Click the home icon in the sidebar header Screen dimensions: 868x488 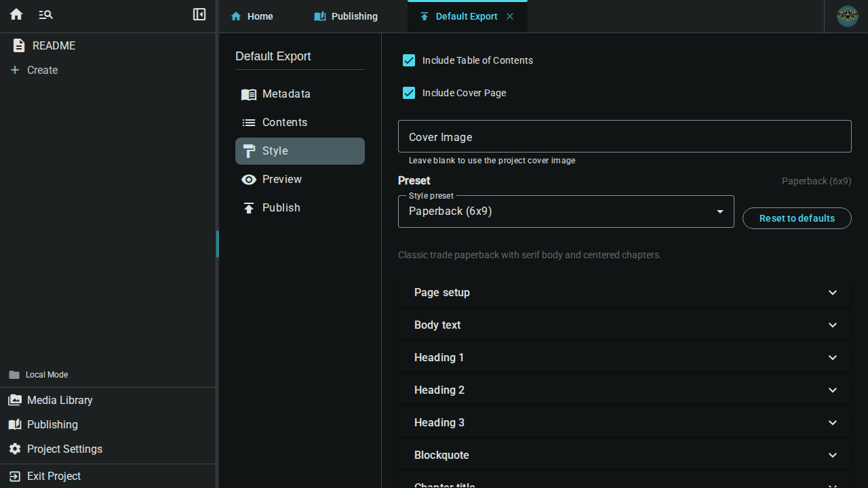[x=16, y=14]
